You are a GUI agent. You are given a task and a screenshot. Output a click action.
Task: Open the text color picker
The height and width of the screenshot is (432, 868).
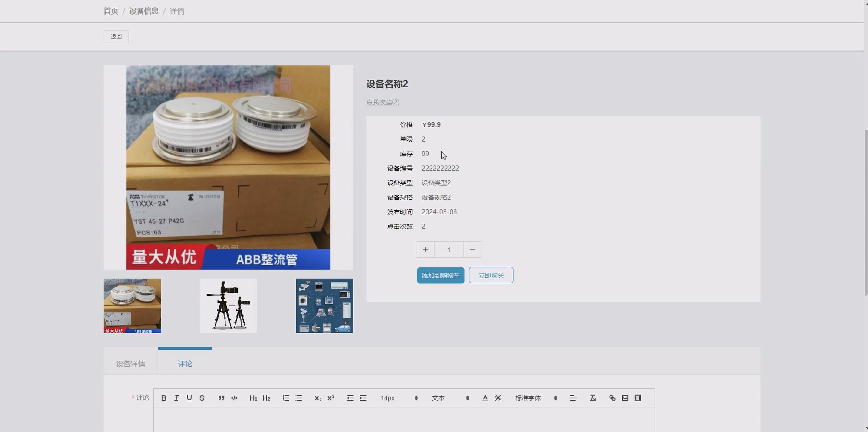(485, 398)
